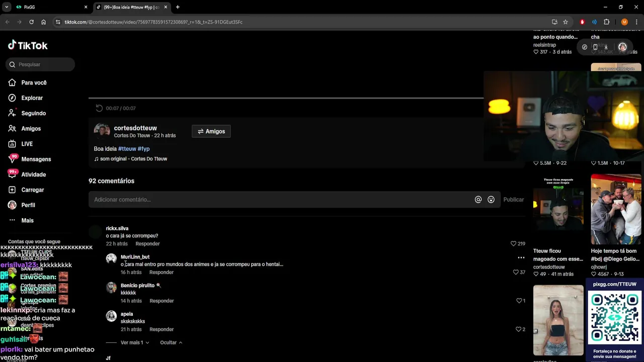
Task: Open LIVE in sidebar
Action: 27,144
